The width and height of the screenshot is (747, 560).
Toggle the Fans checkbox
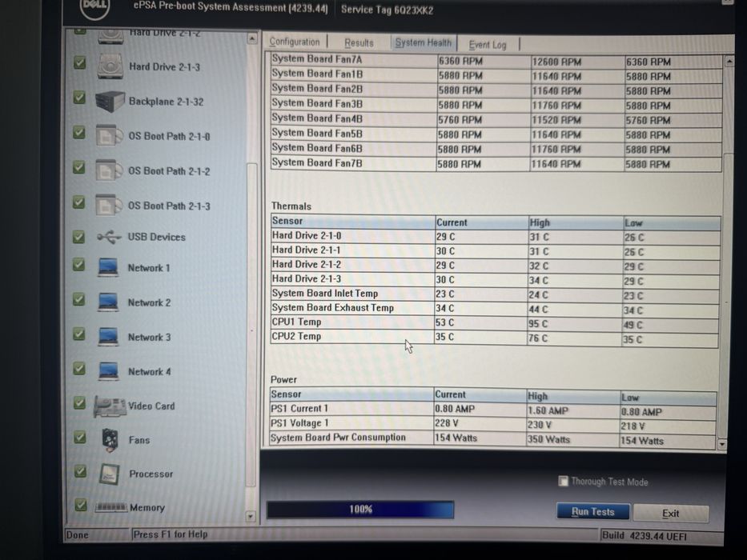pyautogui.click(x=80, y=437)
